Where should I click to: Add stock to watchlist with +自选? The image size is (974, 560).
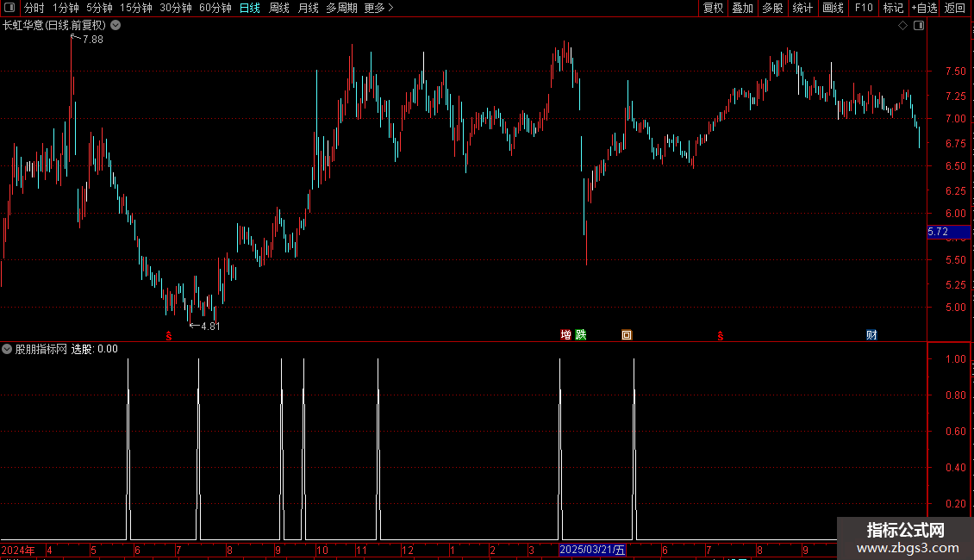coord(924,8)
